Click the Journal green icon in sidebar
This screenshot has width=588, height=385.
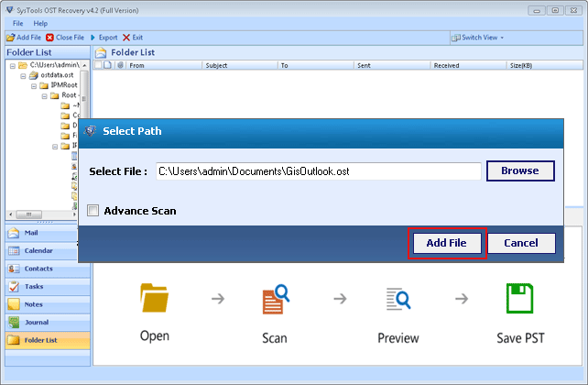[14, 322]
